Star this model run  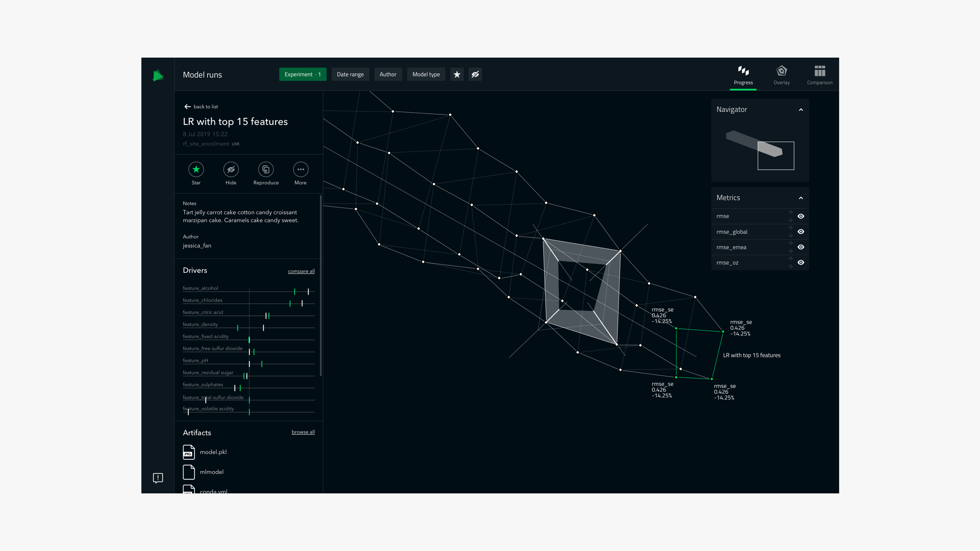196,169
